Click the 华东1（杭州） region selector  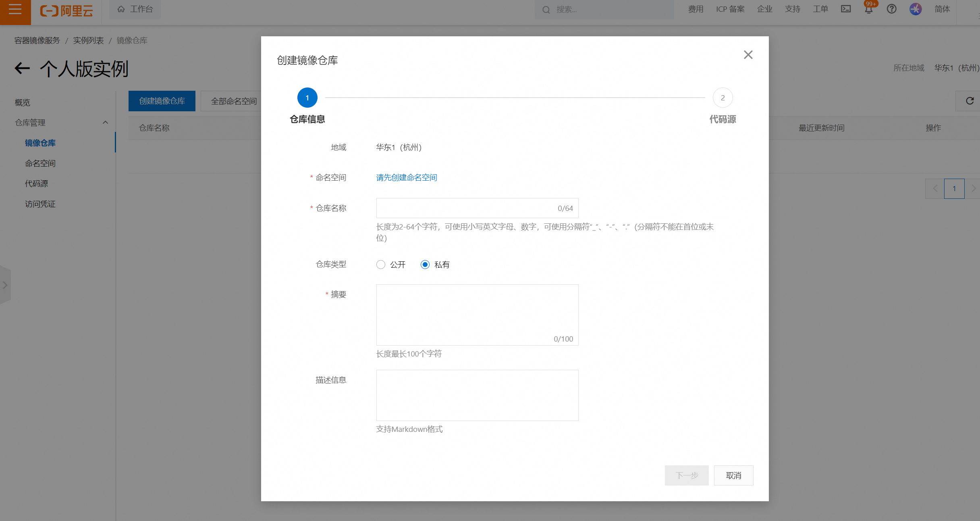pyautogui.click(x=957, y=68)
